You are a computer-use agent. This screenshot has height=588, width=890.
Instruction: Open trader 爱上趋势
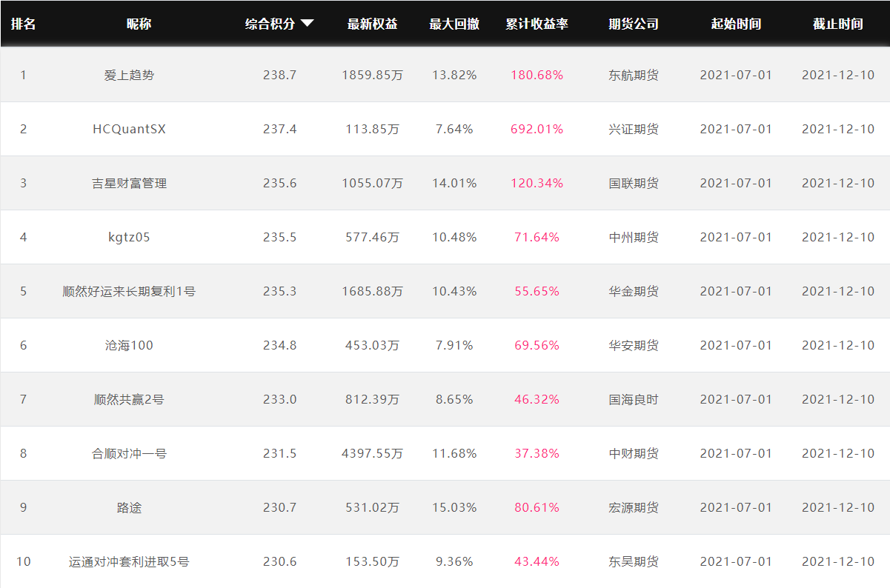click(x=130, y=75)
